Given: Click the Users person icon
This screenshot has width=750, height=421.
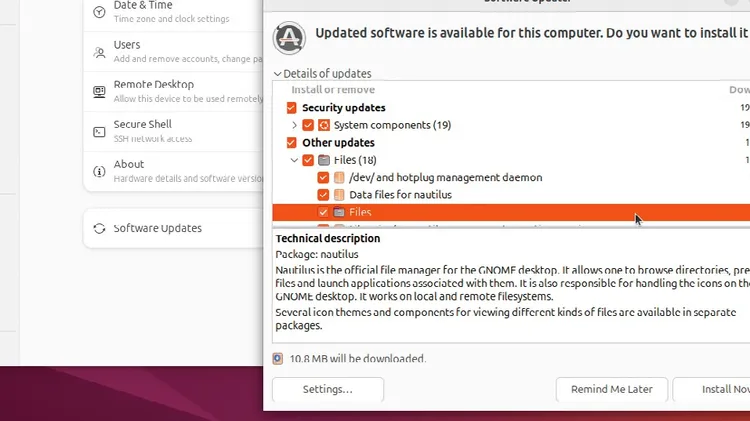Looking at the screenshot, I should point(99,52).
